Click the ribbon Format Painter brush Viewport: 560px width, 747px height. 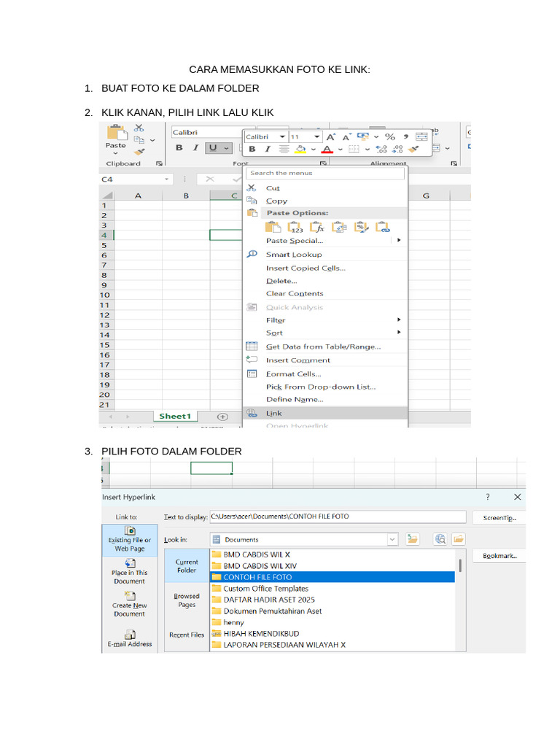139,152
